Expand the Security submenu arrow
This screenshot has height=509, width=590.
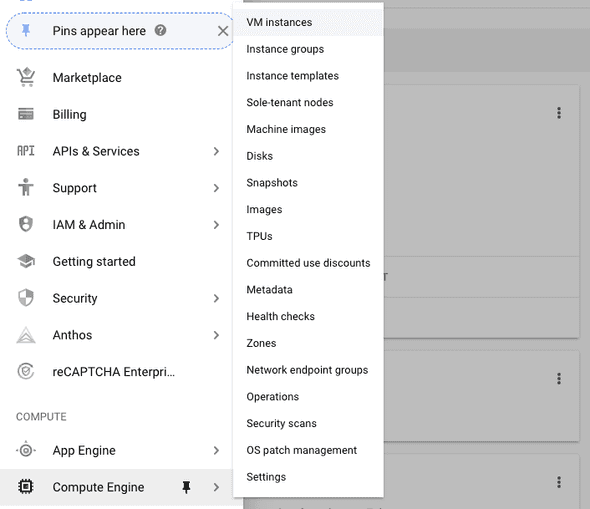coord(216,298)
